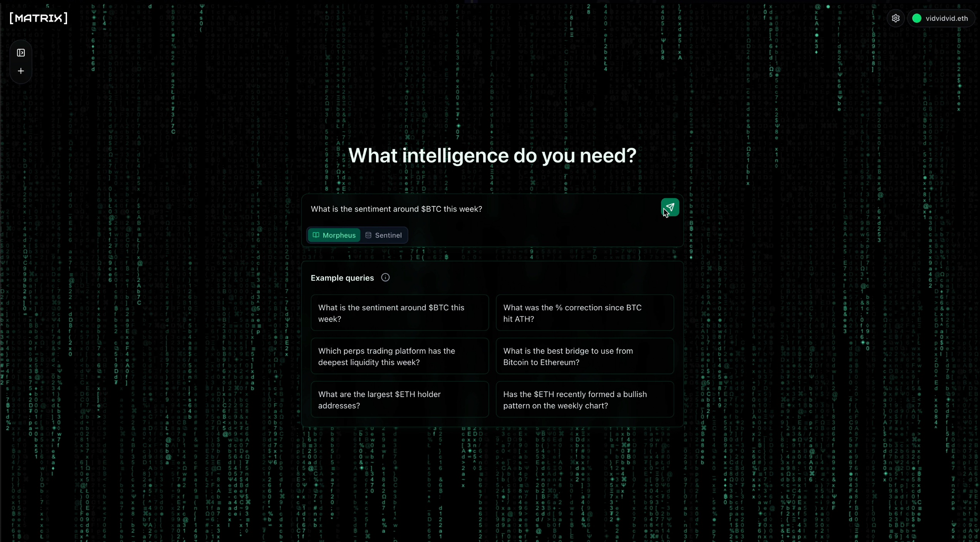Start a new chat with plus icon

click(21, 71)
